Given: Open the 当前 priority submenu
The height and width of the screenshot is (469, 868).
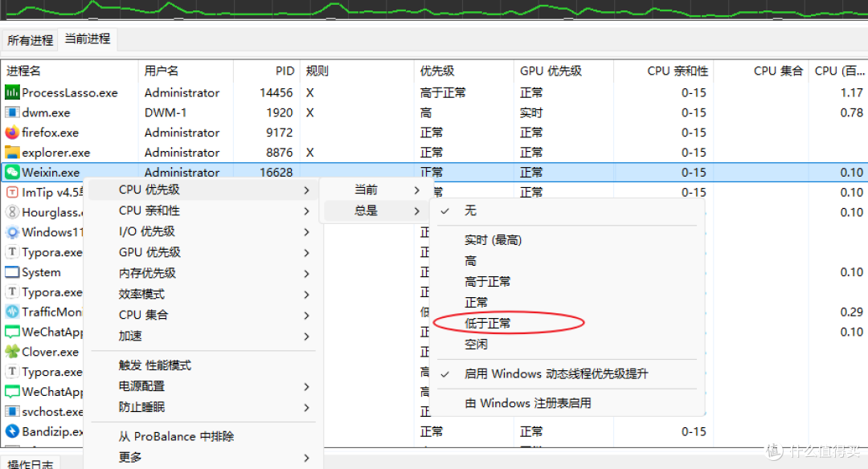Looking at the screenshot, I should pyautogui.click(x=375, y=190).
